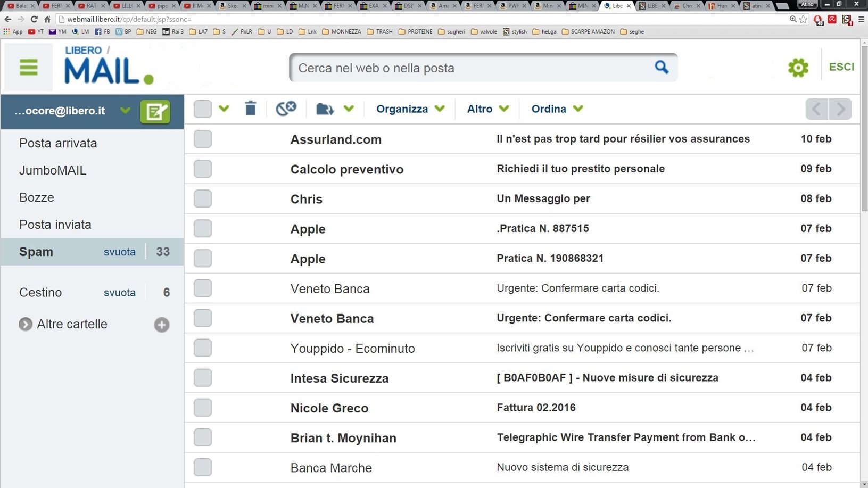
Task: Open the FB bookmark
Action: click(x=102, y=31)
